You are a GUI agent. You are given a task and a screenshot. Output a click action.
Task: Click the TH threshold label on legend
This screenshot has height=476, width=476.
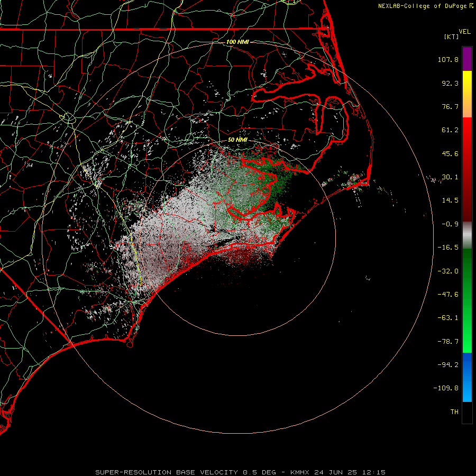pyautogui.click(x=454, y=412)
